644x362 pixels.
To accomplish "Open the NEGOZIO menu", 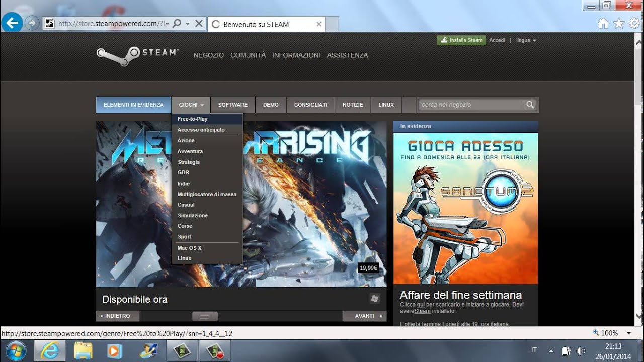I will tap(209, 55).
